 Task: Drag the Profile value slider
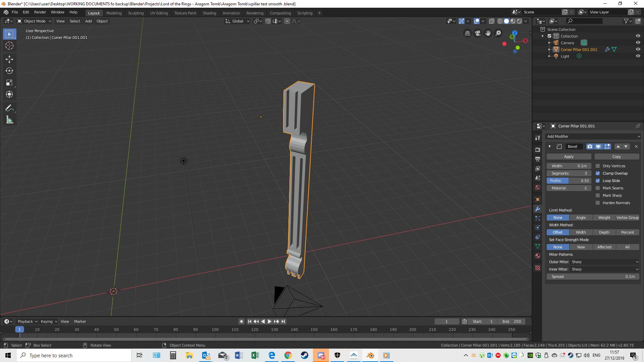pyautogui.click(x=569, y=180)
